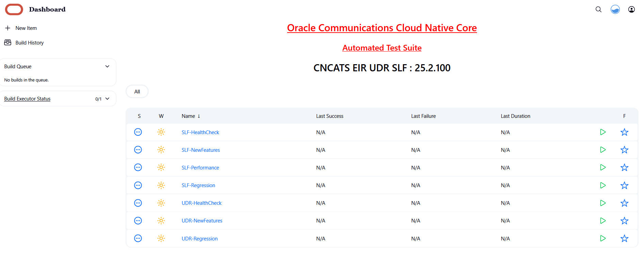Viewport: 644px width, 253px height.
Task: Click the No builds in the queue text
Action: (27, 80)
